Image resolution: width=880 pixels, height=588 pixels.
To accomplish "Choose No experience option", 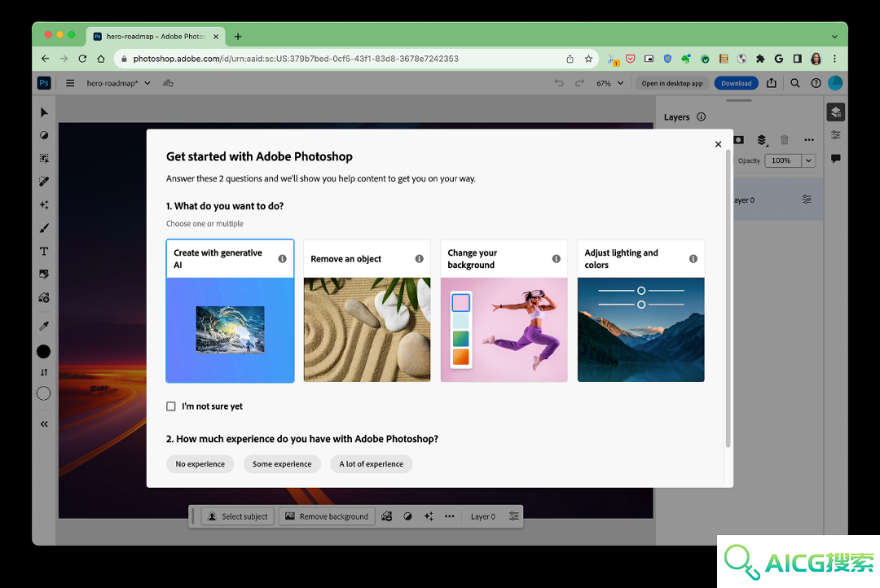I will click(x=200, y=464).
